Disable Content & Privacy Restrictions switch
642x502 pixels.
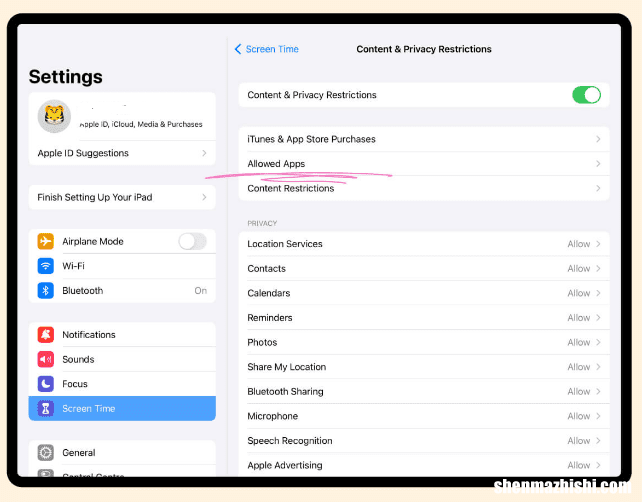[x=586, y=95]
